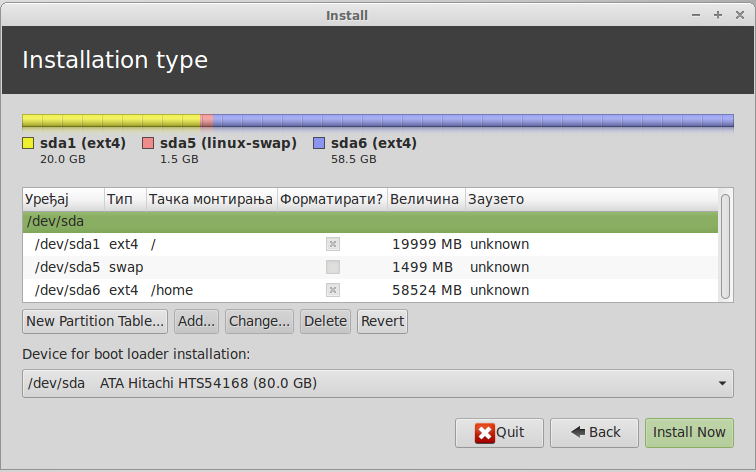Click New Partition Table... button
The width and height of the screenshot is (756, 472).
(95, 321)
